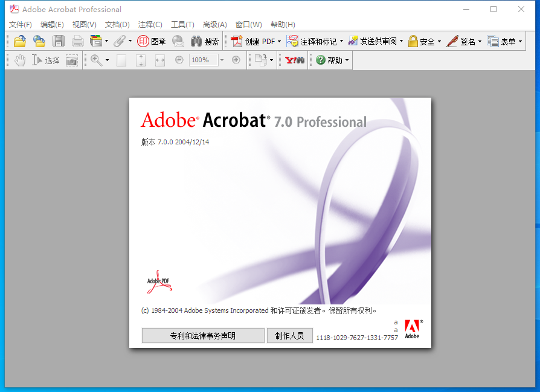Viewport: 540px width, 392px height.
Task: Select the Hand tool
Action: (x=20, y=60)
